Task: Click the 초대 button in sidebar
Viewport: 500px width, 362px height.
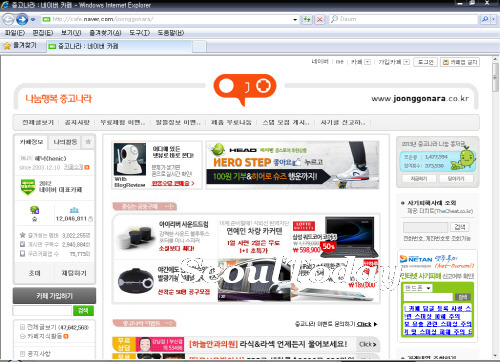Action: pyautogui.click(x=35, y=273)
